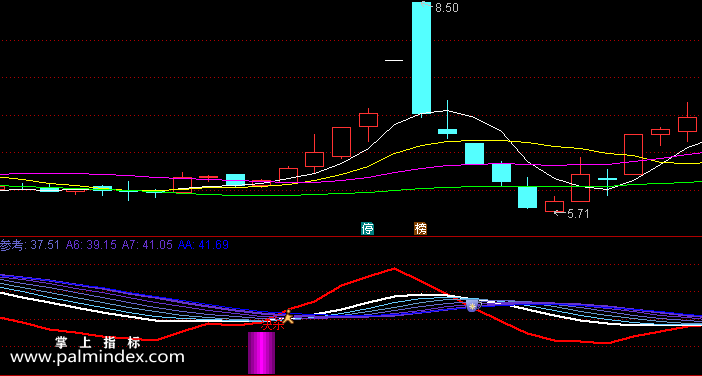702x376 pixels.
Task: Click the teal 停 marker icon
Action: 368,229
